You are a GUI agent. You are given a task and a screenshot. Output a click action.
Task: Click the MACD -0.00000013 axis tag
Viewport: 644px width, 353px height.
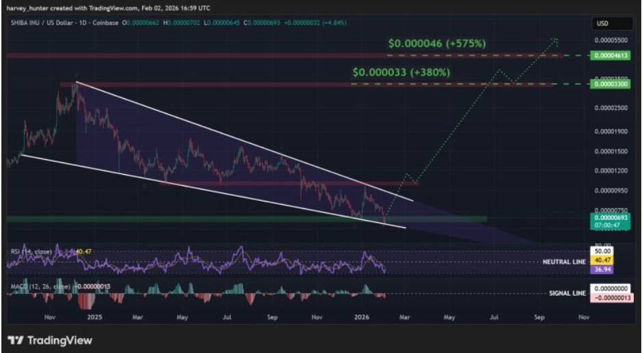coord(611,298)
